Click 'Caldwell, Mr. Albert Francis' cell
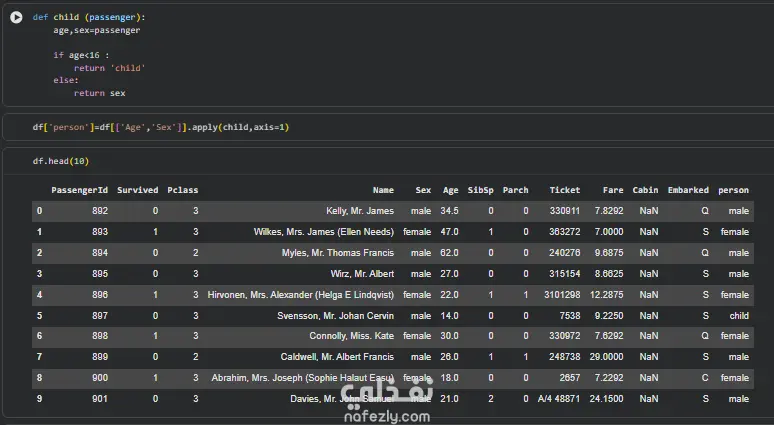The width and height of the screenshot is (774, 425). coord(337,356)
